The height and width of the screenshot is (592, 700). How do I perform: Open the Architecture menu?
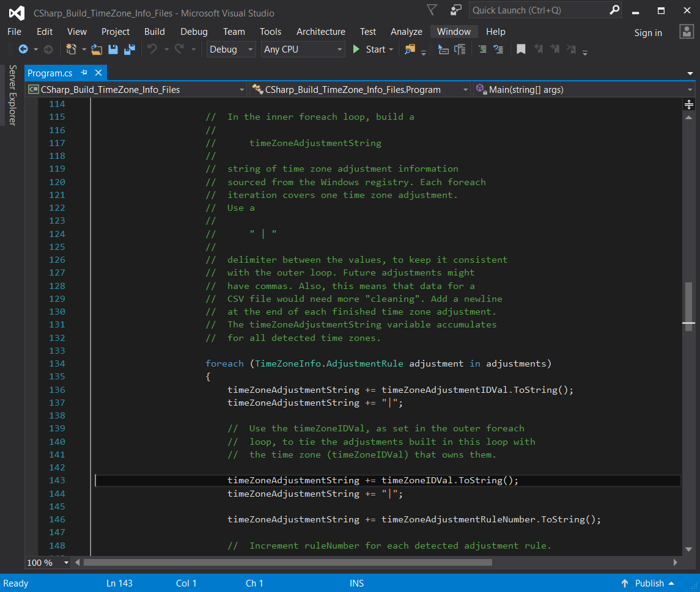[x=320, y=32]
